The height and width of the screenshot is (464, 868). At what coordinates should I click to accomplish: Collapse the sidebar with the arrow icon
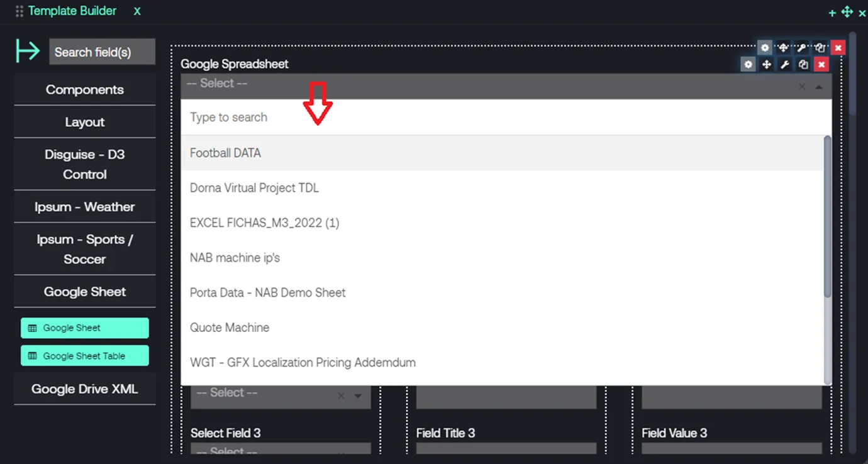(x=28, y=51)
